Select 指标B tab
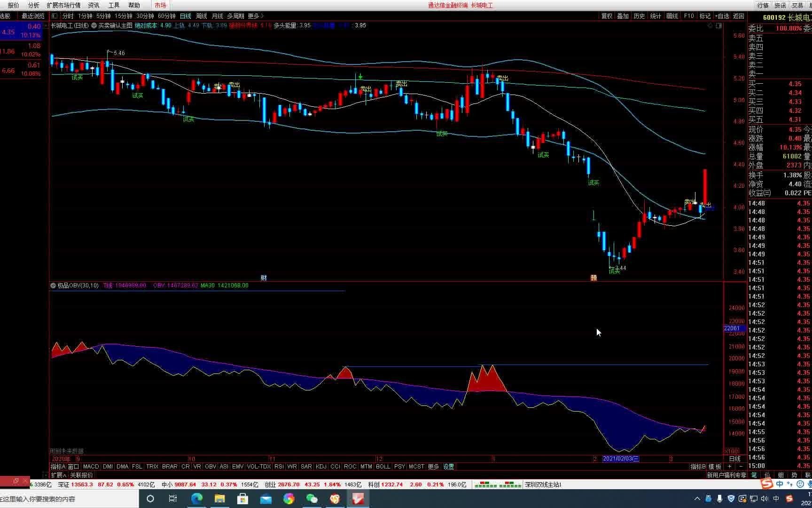This screenshot has height=508, width=812. [x=698, y=467]
